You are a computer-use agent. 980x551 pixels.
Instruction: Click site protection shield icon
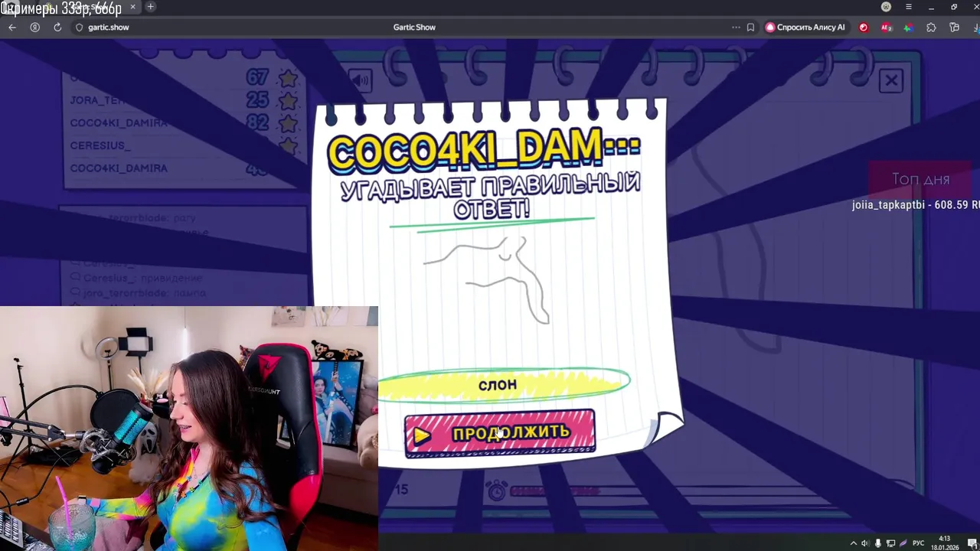(x=79, y=27)
